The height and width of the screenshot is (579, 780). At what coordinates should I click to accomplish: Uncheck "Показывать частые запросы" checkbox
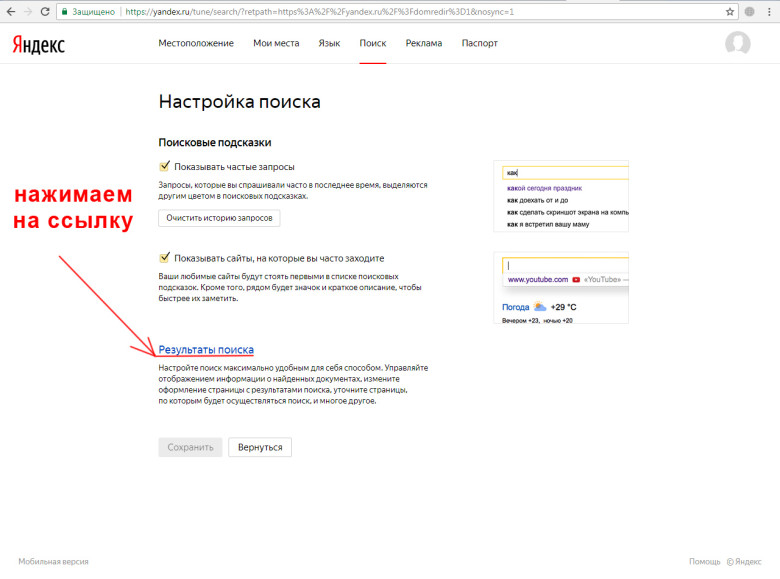pos(165,166)
